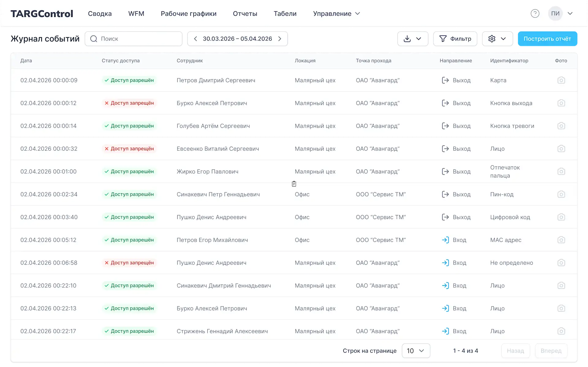View photo icon for Пушко at 00:06:58
588x367 pixels.
click(x=561, y=263)
